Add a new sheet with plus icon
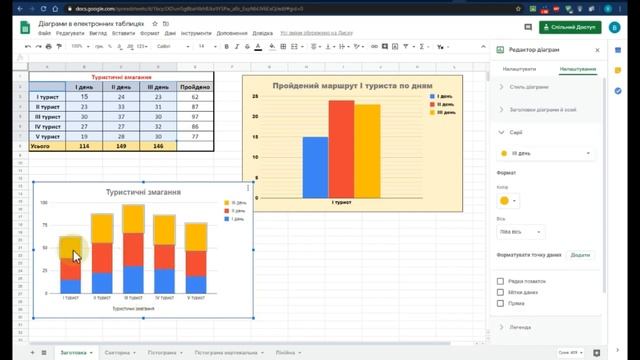Screen dimensions: 640x360 [32, 352]
